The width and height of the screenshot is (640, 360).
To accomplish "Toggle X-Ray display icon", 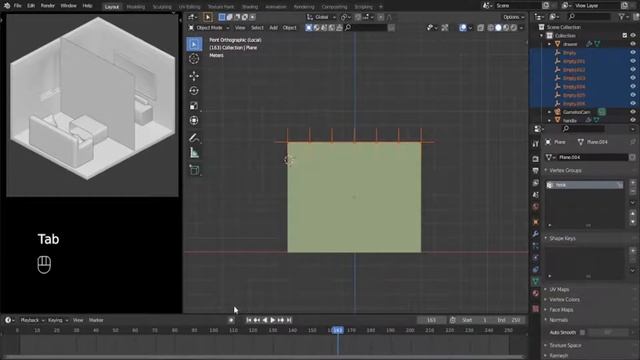I will tap(480, 28).
